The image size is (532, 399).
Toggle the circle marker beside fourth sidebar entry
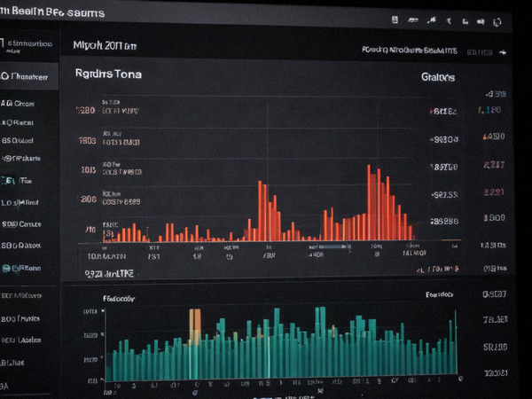click(x=6, y=159)
